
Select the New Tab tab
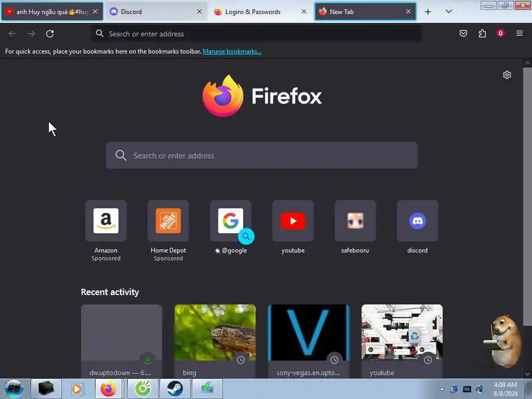click(365, 12)
